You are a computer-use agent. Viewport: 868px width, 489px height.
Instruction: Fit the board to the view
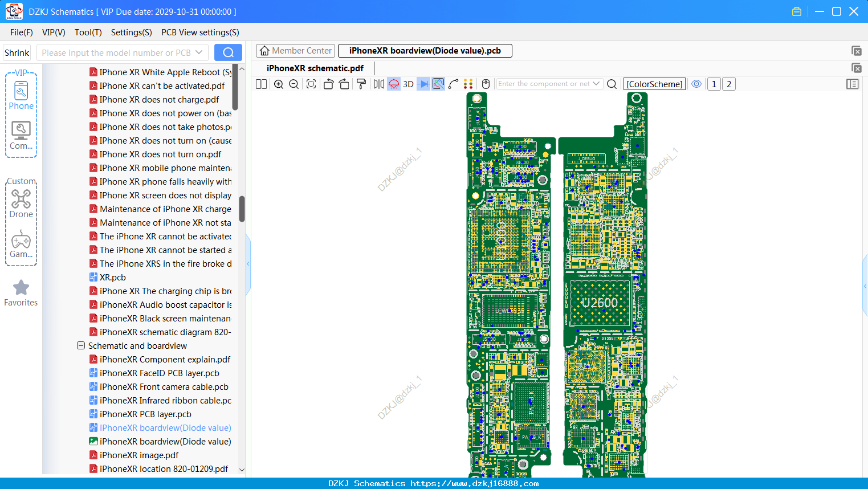pyautogui.click(x=311, y=84)
